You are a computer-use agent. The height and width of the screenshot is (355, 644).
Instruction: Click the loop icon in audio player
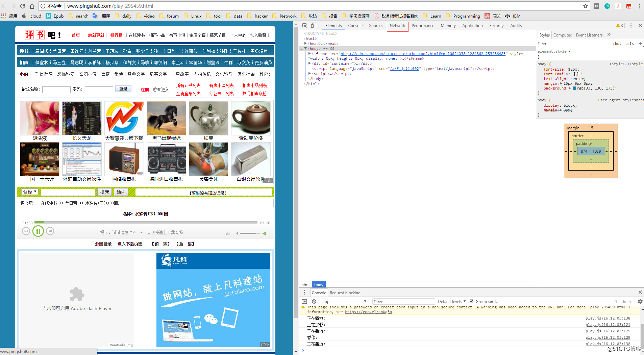point(228,234)
